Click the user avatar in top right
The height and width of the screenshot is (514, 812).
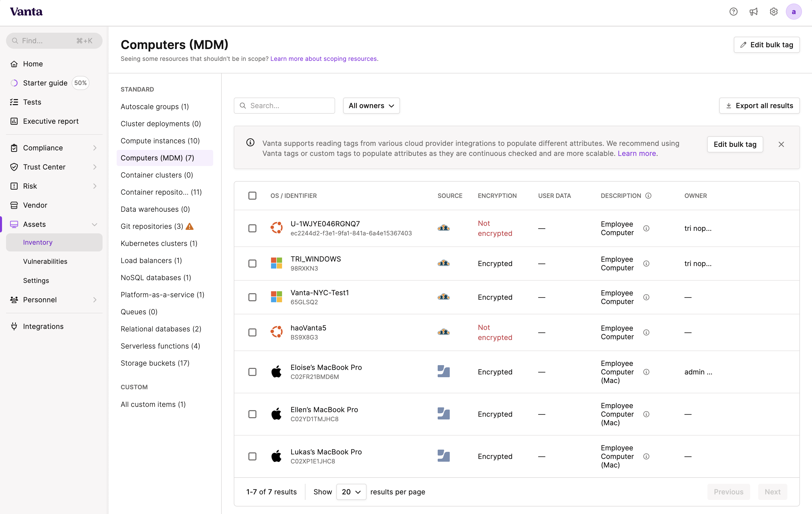pos(793,12)
